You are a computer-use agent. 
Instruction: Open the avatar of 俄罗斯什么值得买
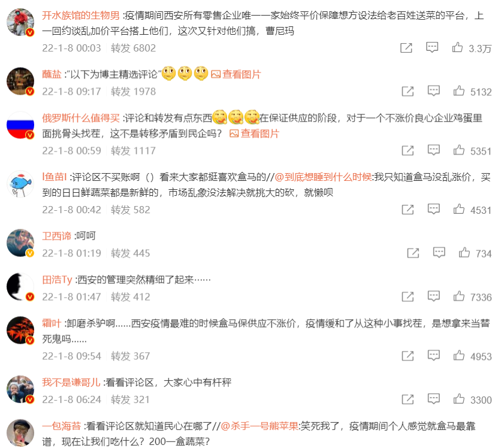pyautogui.click(x=20, y=125)
